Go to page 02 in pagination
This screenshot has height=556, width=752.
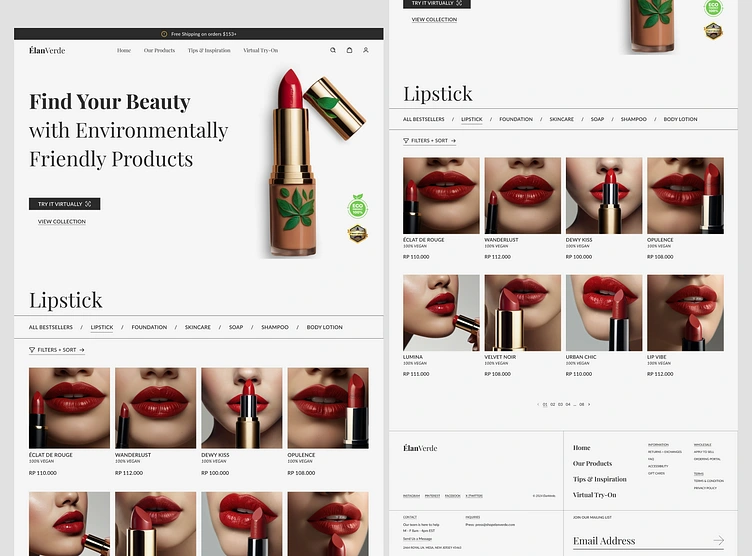click(552, 404)
